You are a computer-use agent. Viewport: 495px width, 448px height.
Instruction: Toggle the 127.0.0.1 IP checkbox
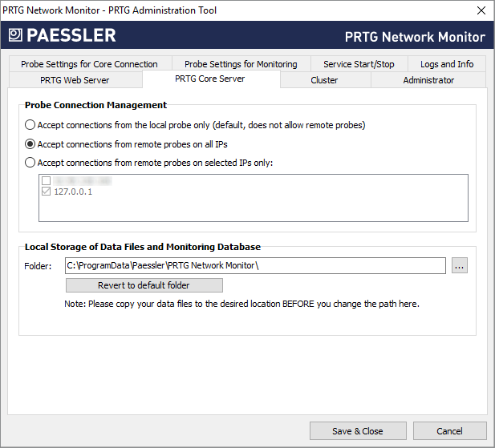click(46, 192)
